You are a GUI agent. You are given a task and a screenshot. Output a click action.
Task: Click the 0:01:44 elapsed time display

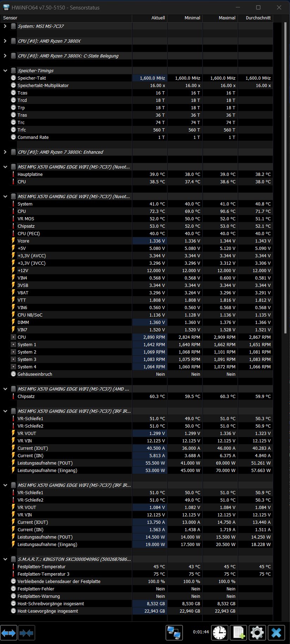point(201,632)
